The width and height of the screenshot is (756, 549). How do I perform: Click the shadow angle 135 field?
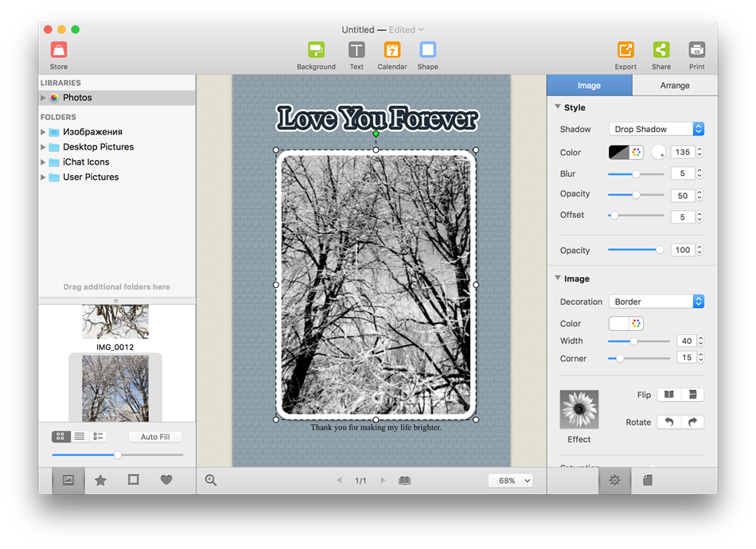(x=683, y=152)
